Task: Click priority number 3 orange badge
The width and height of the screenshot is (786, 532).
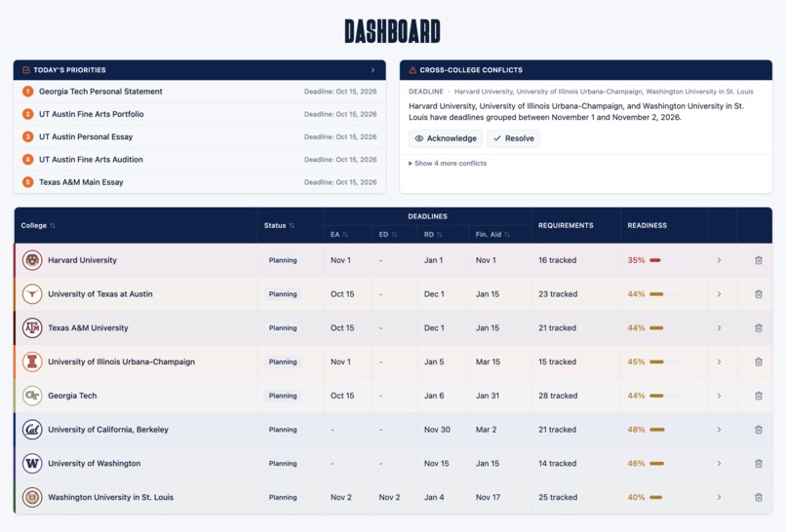Action: (27, 136)
